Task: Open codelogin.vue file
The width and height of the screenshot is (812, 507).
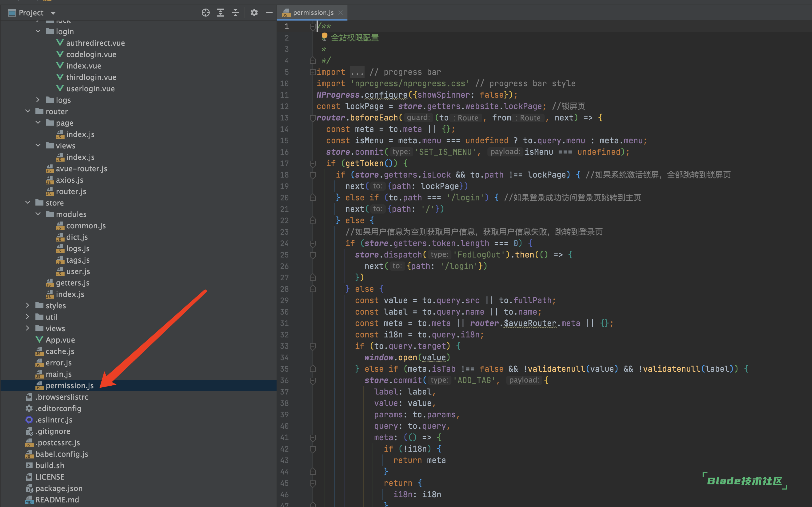Action: [91, 54]
